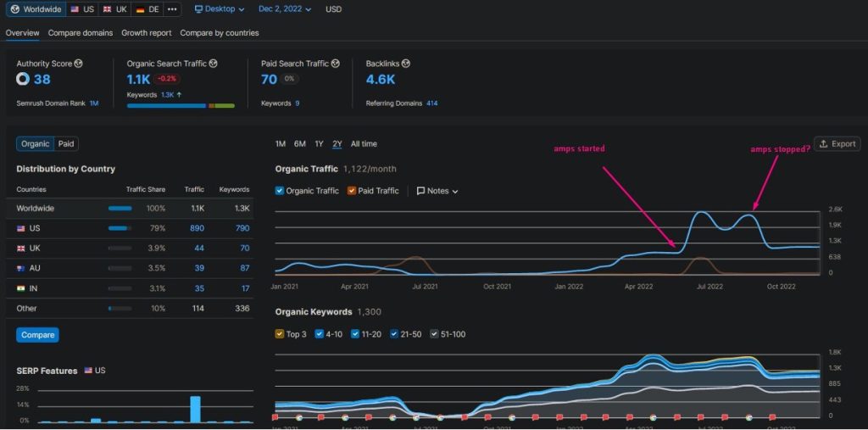Set chart range to 1M

click(x=281, y=144)
